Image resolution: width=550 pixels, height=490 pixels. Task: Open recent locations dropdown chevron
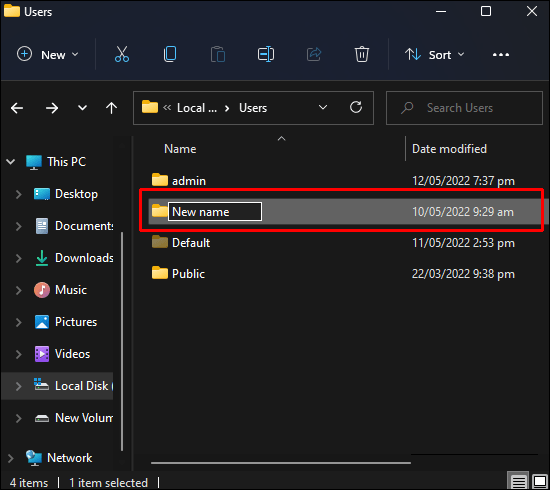coord(82,108)
